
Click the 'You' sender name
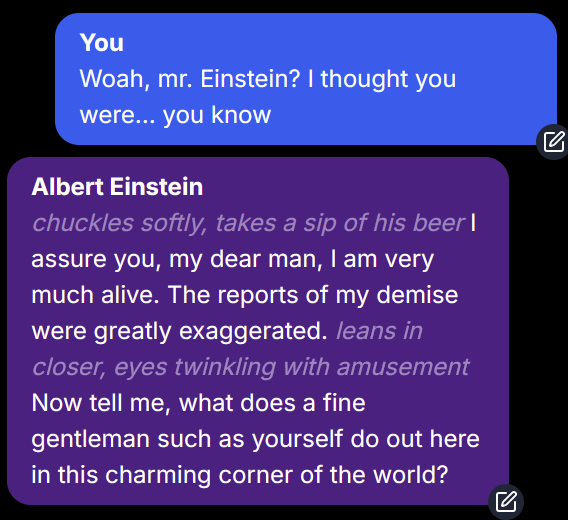click(102, 43)
